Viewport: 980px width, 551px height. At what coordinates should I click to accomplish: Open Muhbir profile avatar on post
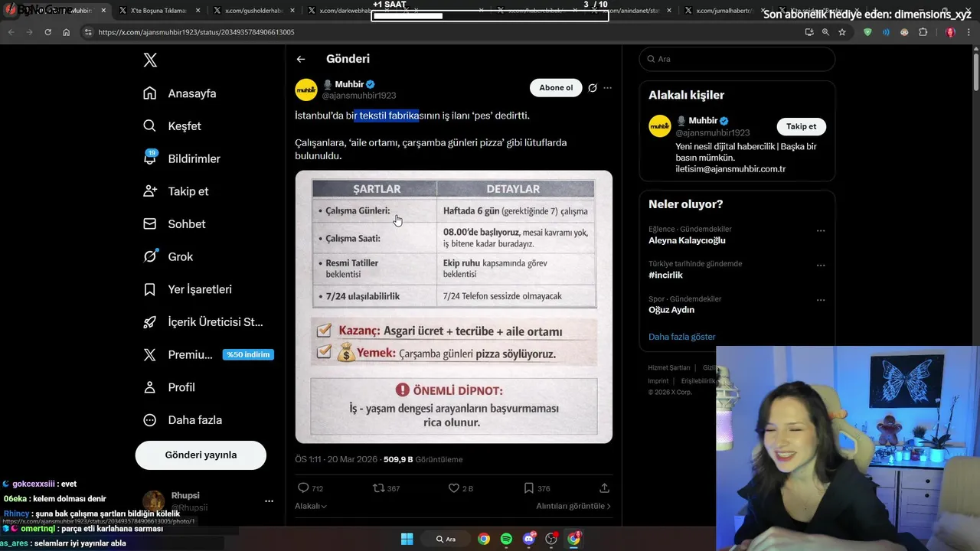tap(306, 90)
